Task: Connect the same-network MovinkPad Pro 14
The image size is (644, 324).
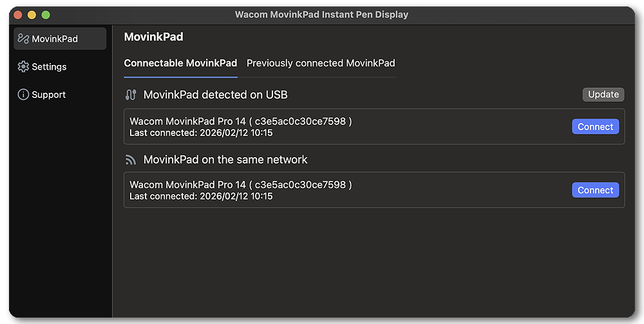Action: coord(596,190)
